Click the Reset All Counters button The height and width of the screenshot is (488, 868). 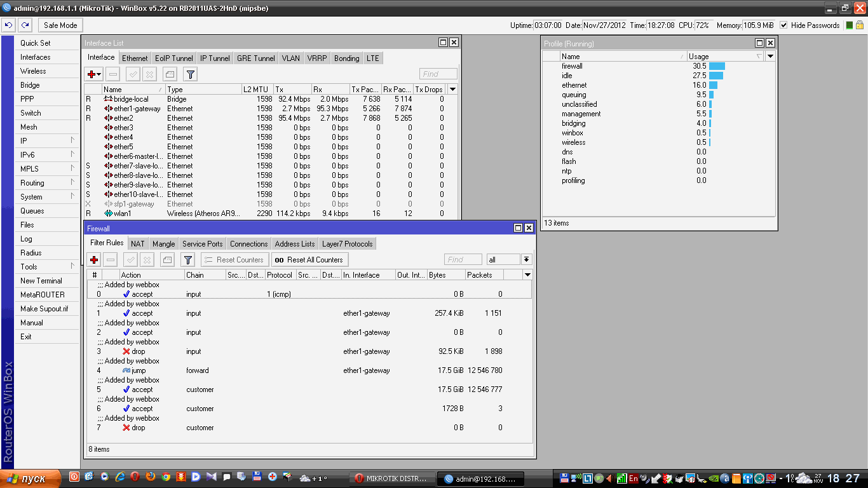tap(310, 260)
